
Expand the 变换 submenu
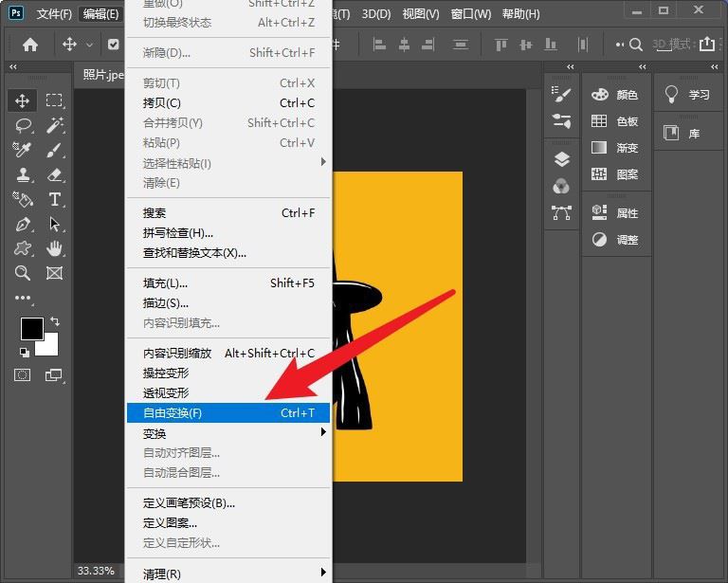(x=227, y=433)
